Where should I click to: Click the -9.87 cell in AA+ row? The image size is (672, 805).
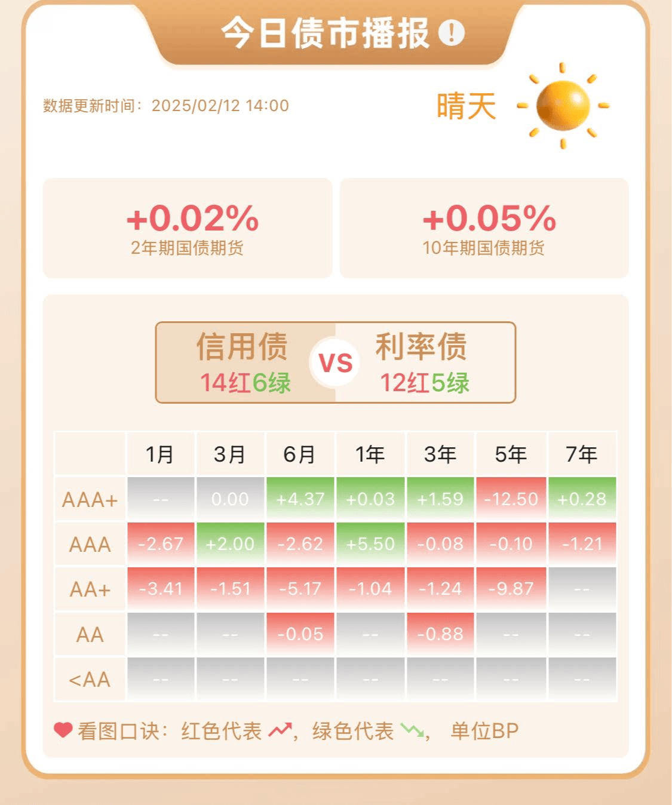click(x=511, y=589)
